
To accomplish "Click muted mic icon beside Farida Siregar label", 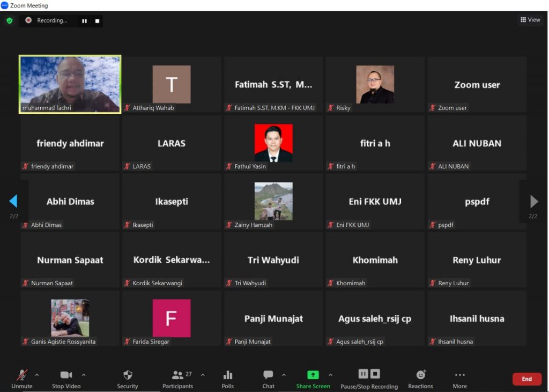I will click(x=127, y=342).
